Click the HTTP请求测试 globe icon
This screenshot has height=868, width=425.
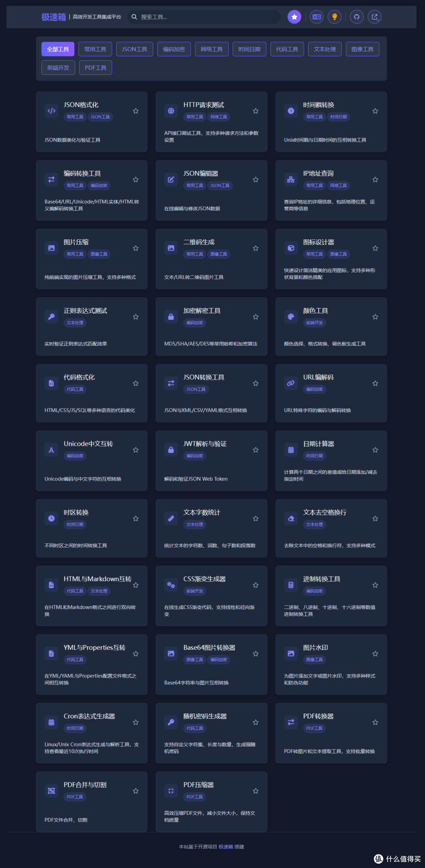[171, 111]
